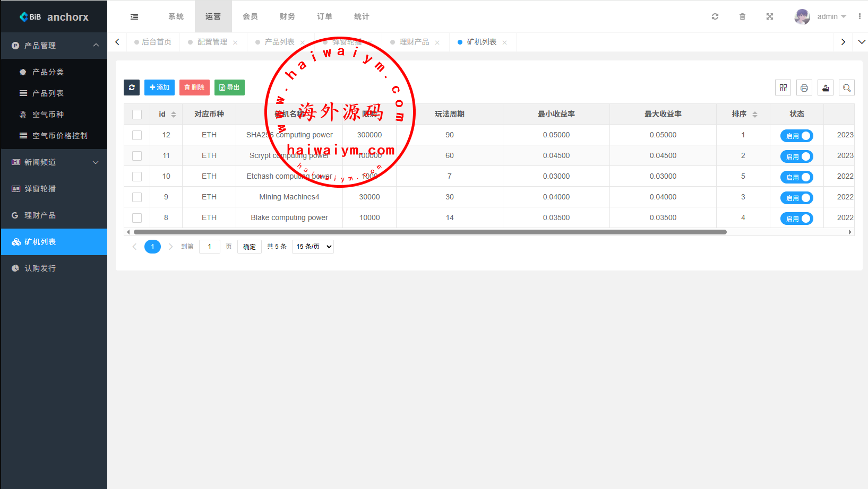868x489 pixels.
Task: Click the horizontal table scrollbar
Action: coord(430,232)
